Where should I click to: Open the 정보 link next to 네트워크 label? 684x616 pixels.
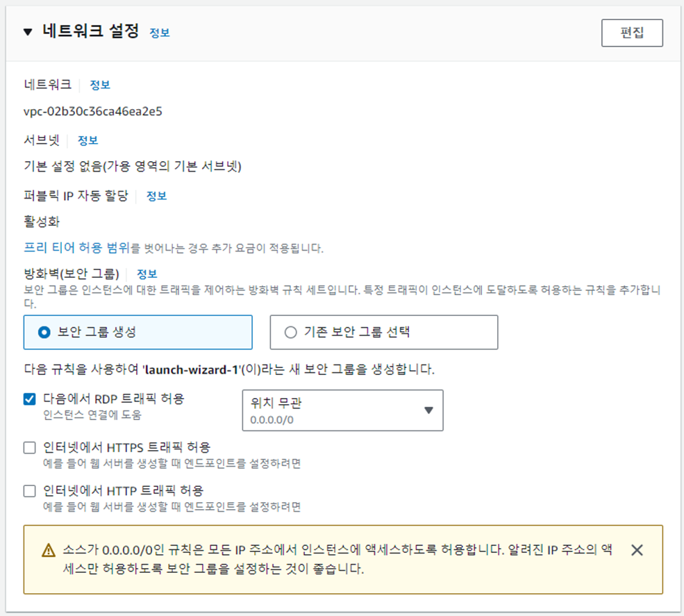[100, 85]
